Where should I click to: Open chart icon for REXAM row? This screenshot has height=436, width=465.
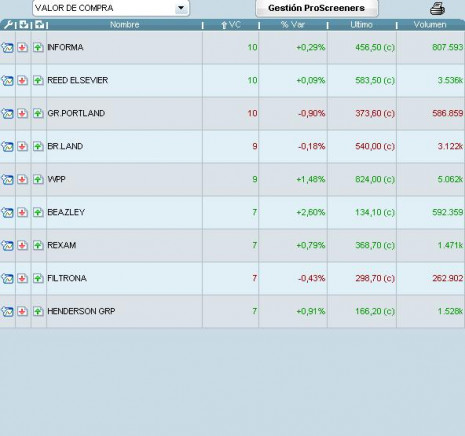point(7,245)
